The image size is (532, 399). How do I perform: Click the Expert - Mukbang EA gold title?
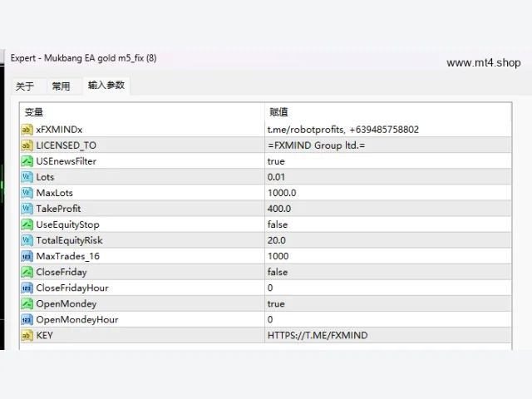pos(83,58)
